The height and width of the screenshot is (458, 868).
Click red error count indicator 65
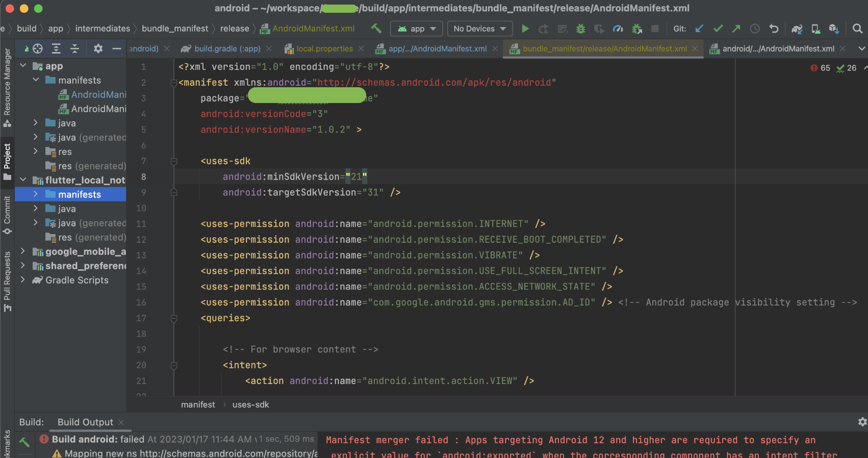(820, 68)
